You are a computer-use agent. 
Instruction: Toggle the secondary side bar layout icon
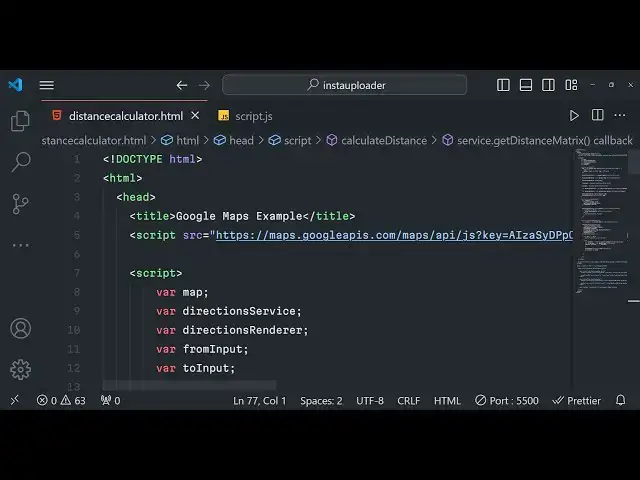548,85
